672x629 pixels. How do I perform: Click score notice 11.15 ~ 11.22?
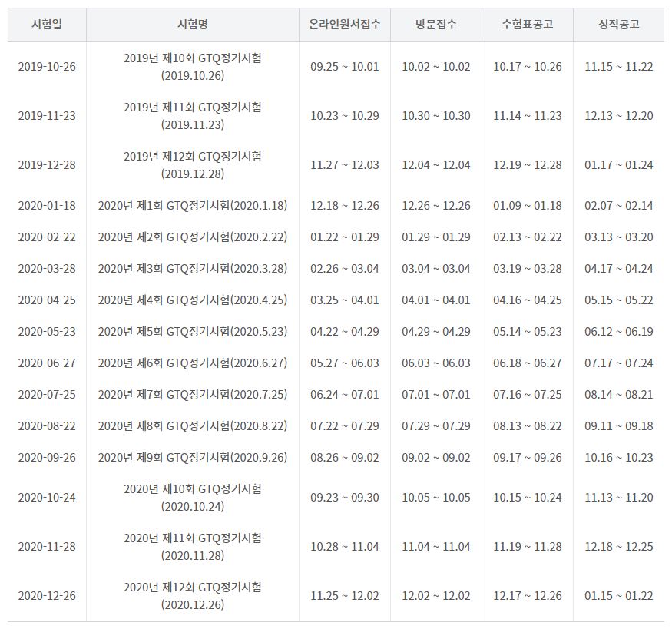coord(619,67)
